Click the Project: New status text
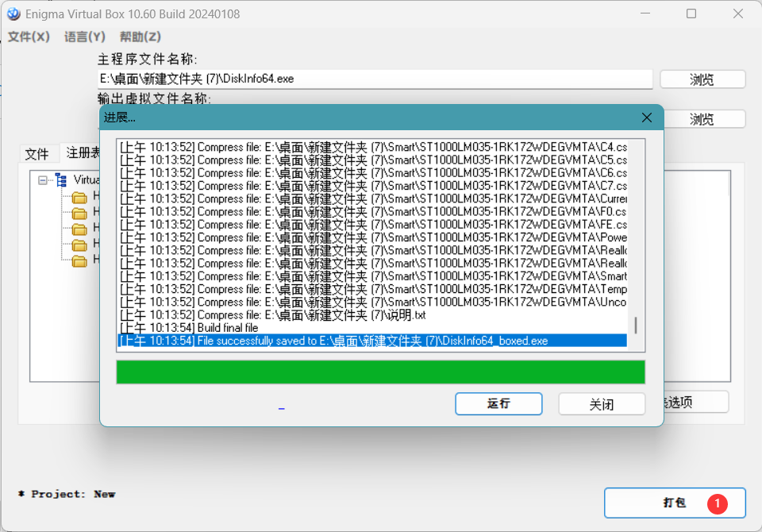Image resolution: width=762 pixels, height=532 pixels. point(67,494)
